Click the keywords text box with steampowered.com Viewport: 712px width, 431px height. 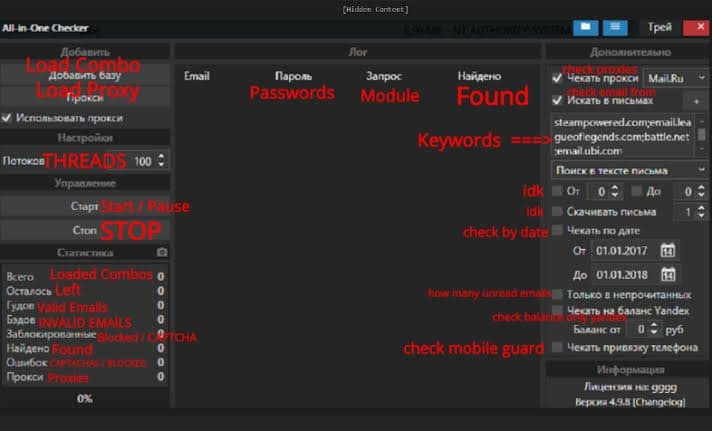(623, 137)
